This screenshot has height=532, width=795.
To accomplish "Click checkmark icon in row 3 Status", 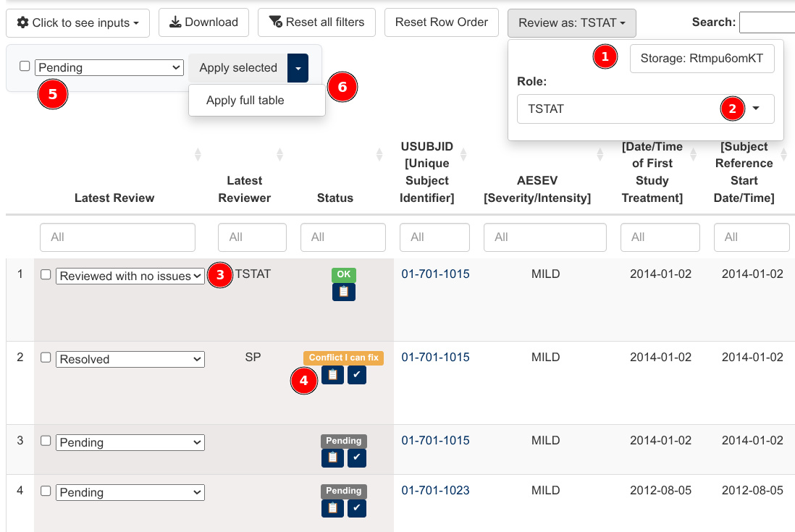I will (x=357, y=458).
